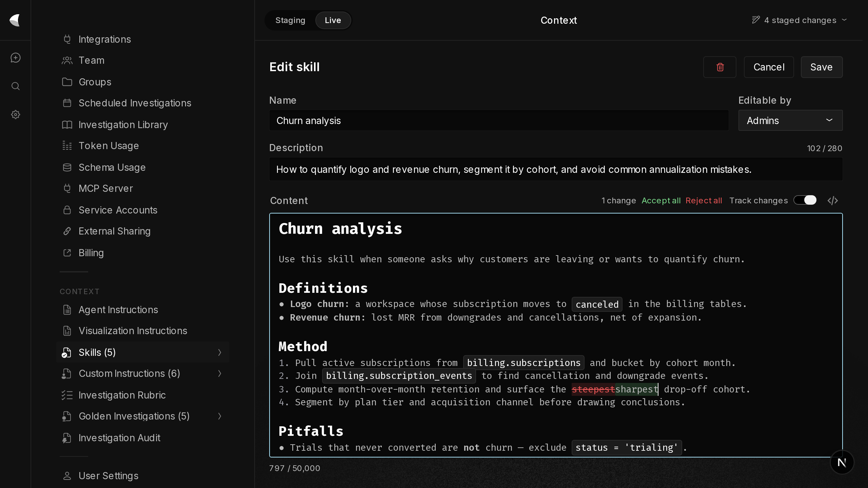The width and height of the screenshot is (868, 488).
Task: Expand the Skills (5) chevron
Action: [220, 352]
